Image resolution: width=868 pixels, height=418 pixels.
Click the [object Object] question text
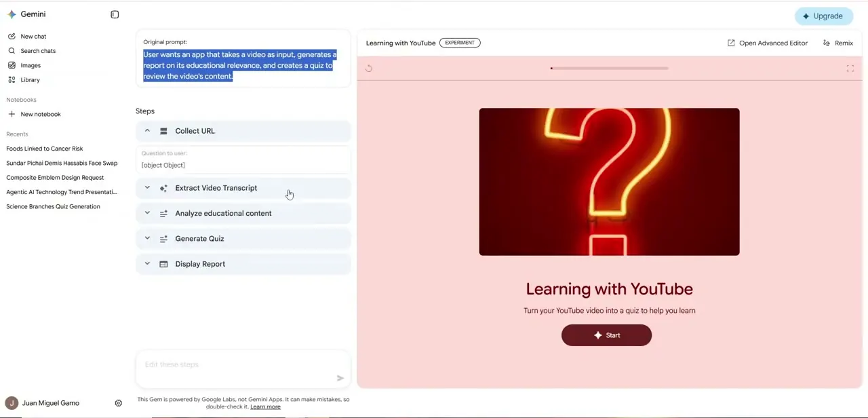point(163,165)
